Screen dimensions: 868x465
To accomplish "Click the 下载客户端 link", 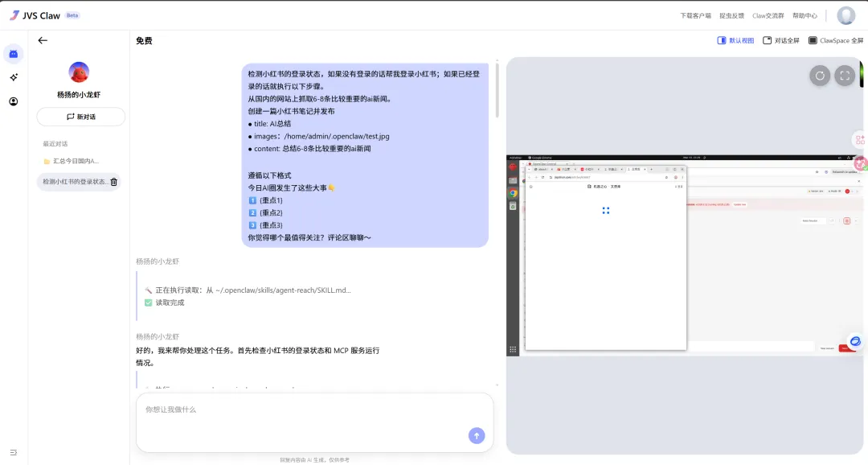I will (695, 15).
